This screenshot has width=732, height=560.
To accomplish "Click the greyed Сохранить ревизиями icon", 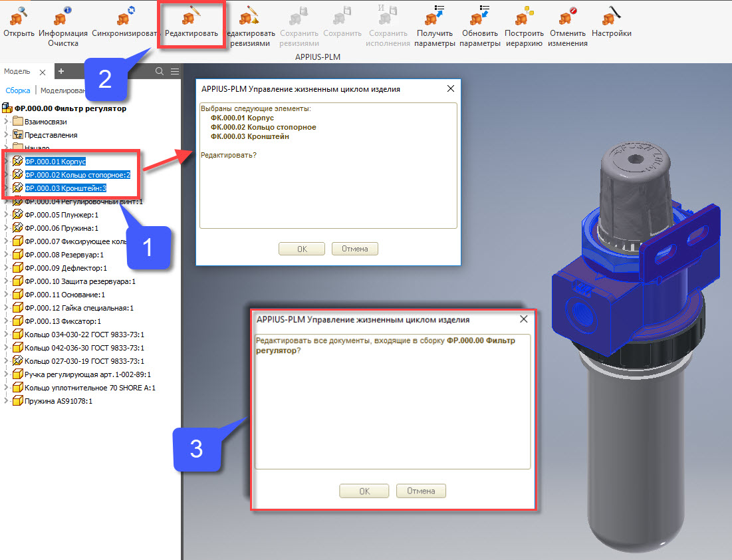I will click(x=299, y=17).
